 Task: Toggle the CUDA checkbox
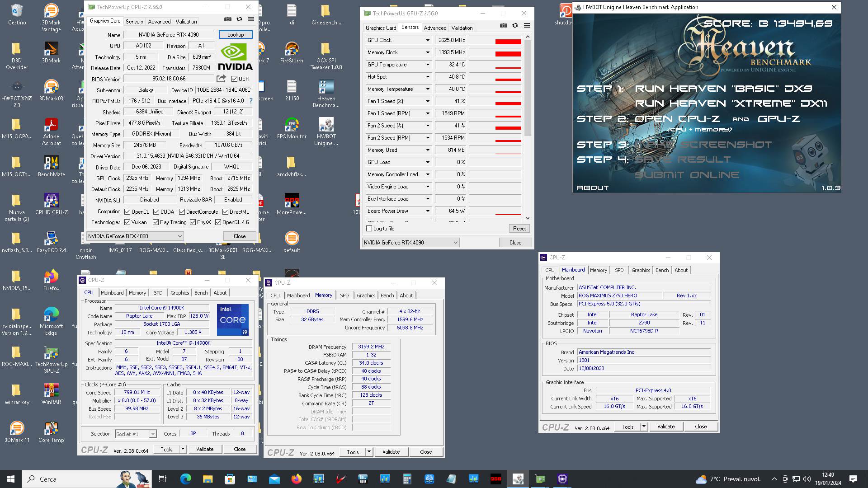point(156,211)
